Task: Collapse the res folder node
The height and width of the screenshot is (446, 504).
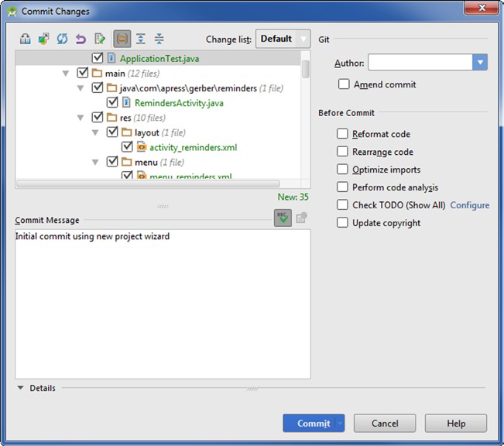Action: (x=81, y=118)
